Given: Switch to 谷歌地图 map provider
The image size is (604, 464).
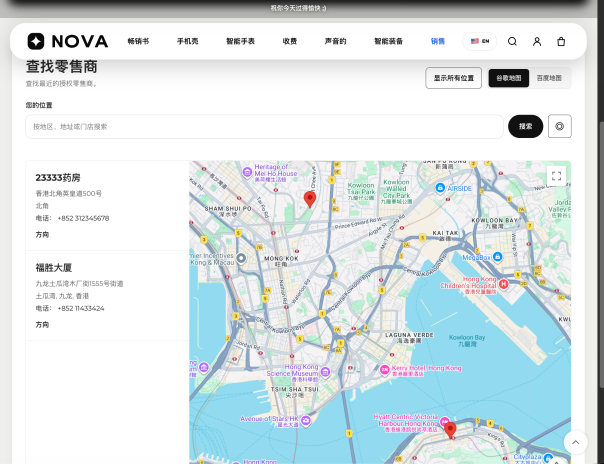Looking at the screenshot, I should 508,78.
